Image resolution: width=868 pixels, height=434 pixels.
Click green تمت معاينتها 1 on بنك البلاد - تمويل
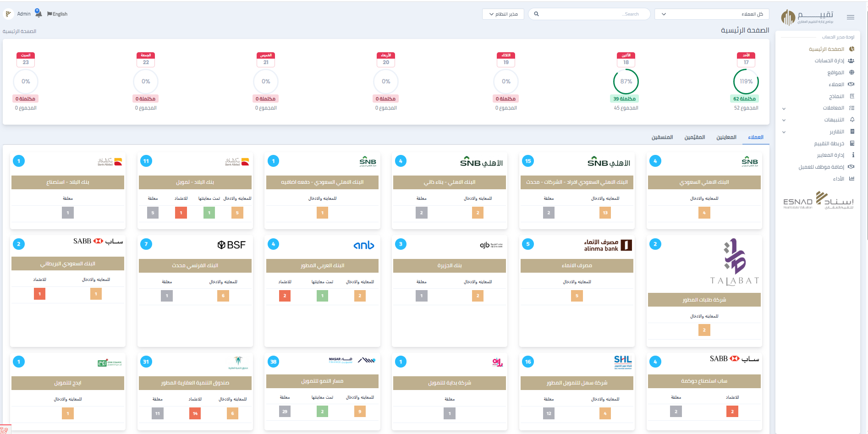tap(209, 213)
